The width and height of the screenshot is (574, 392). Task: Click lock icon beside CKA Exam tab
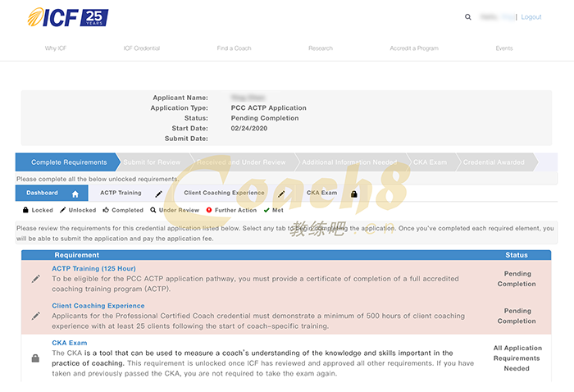353,194
